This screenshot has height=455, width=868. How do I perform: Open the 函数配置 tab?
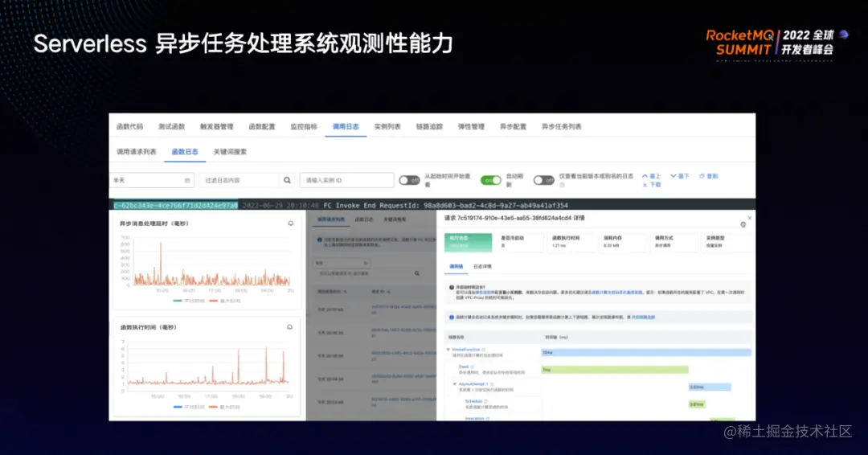pos(262,127)
